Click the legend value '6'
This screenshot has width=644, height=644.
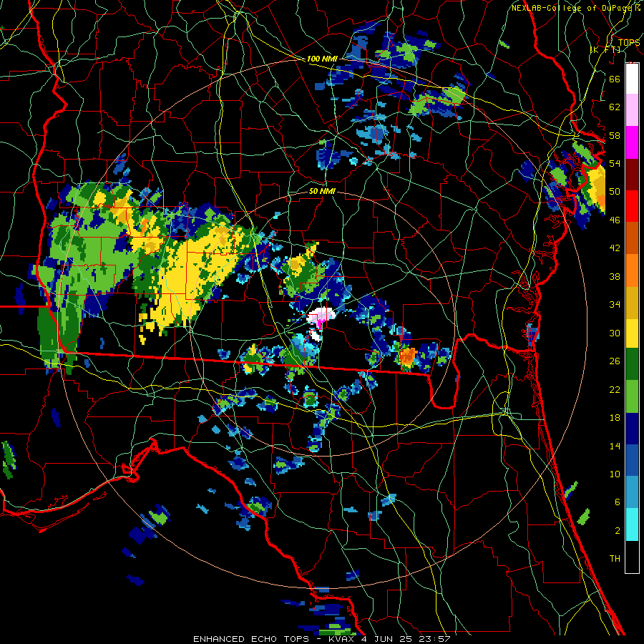point(617,502)
